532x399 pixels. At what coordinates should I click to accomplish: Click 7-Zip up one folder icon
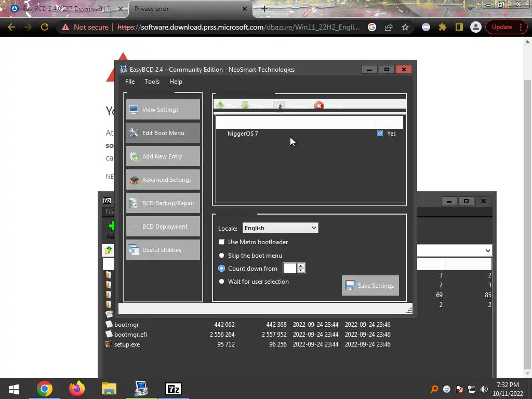[108, 250]
